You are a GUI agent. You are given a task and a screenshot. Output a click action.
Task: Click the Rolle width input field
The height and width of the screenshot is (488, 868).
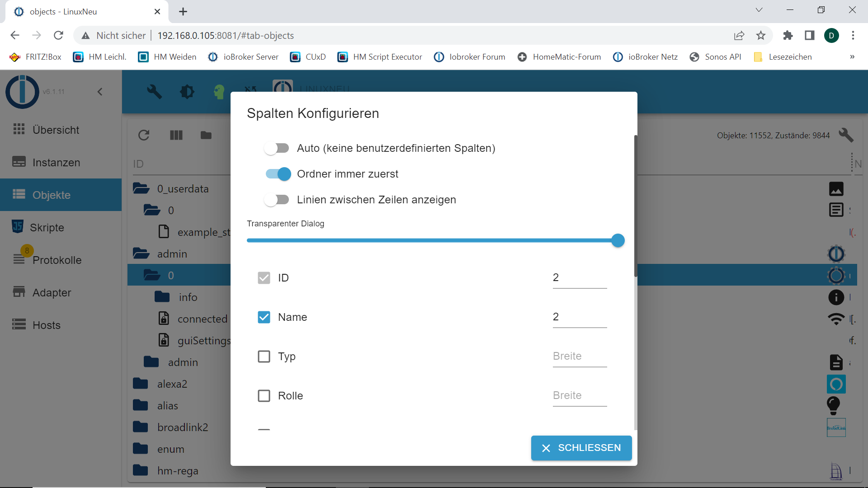pos(579,395)
